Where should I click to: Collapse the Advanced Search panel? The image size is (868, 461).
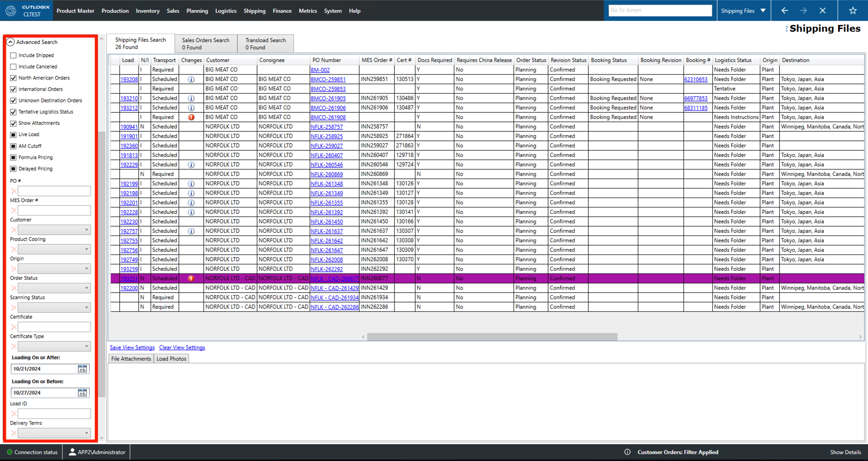[x=10, y=42]
